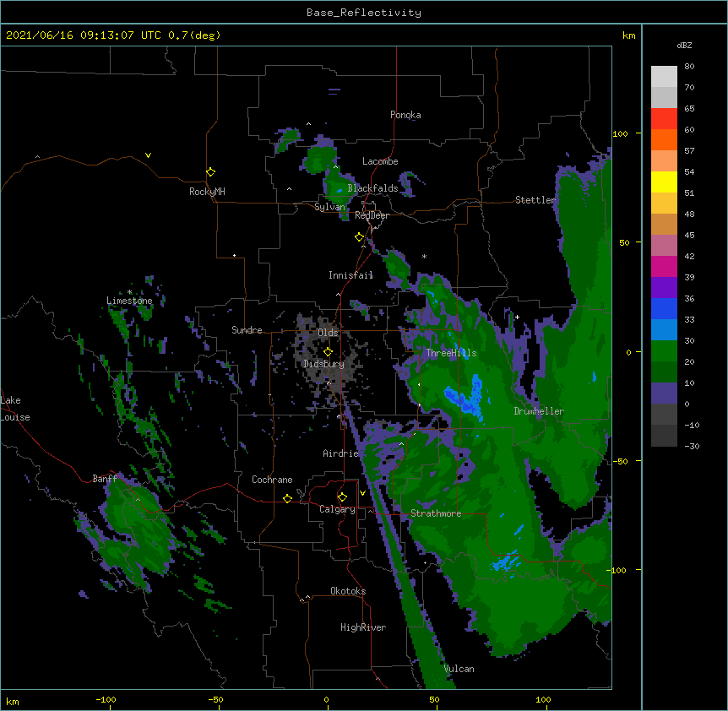Click the bright green 30 dBZ swatch
728x711 pixels.
point(664,351)
